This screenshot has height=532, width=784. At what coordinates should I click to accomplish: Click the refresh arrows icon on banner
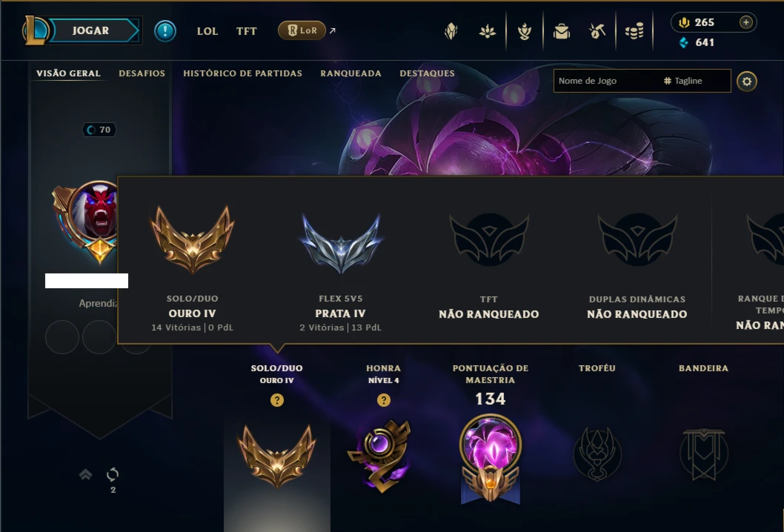(113, 474)
